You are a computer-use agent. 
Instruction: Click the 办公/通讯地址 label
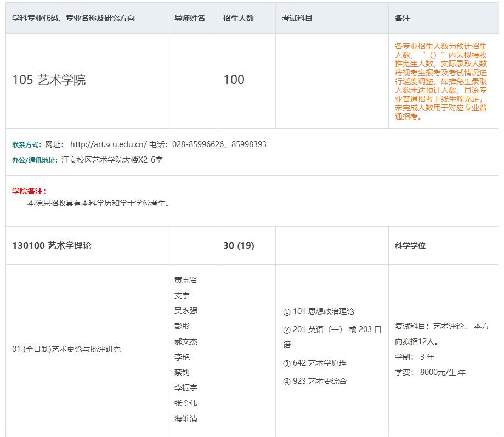point(34,160)
